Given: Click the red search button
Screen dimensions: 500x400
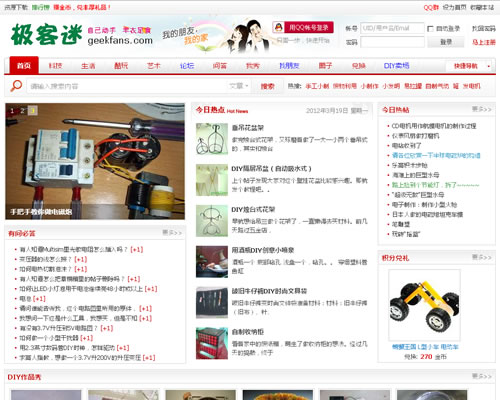Looking at the screenshot, I should [x=267, y=86].
